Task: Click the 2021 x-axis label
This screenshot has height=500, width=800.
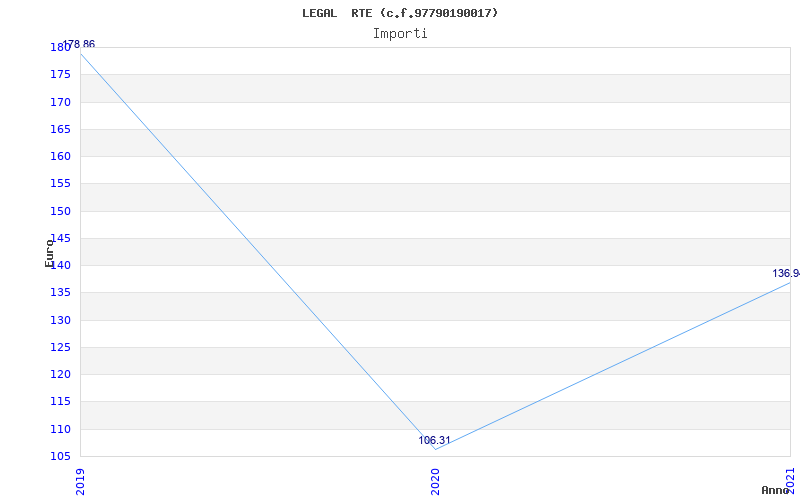Action: click(790, 481)
